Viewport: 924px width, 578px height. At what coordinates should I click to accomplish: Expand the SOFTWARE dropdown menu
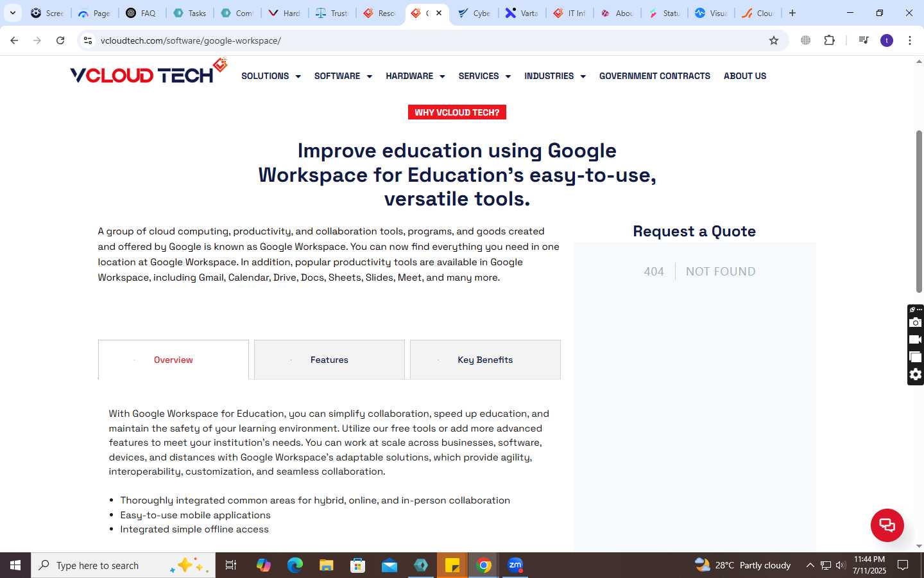[x=343, y=76]
